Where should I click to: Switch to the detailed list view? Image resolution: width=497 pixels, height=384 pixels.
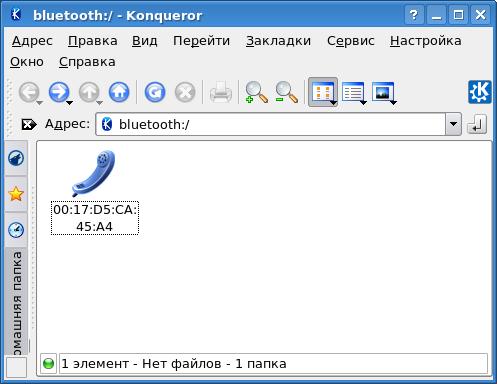353,92
